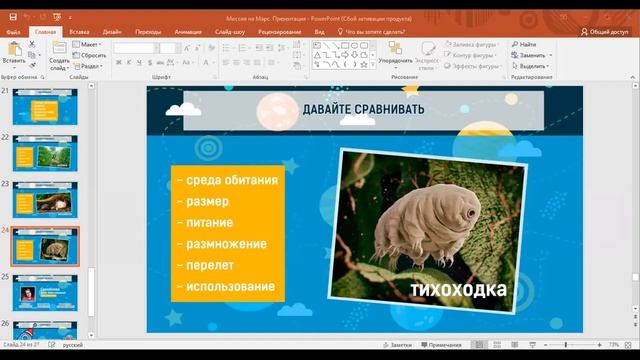
Task: Click the Вставить paste clipboard icon
Action: click(15, 49)
